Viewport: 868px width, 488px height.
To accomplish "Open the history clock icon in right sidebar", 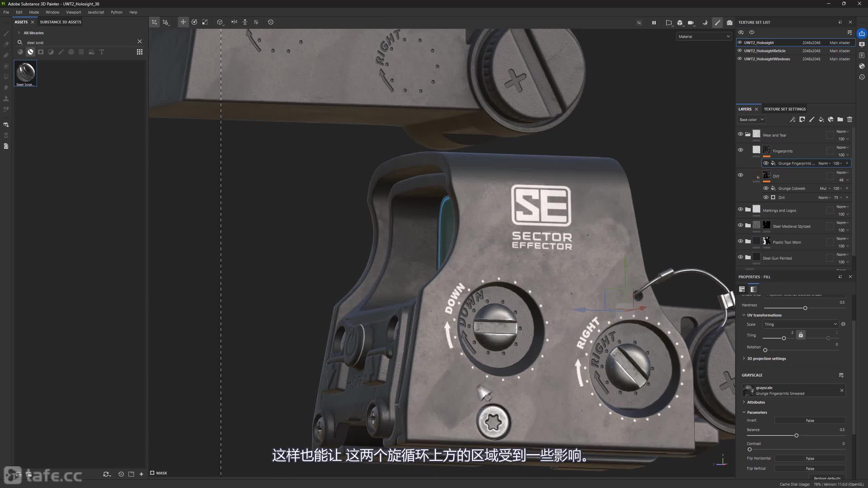I will point(862,77).
